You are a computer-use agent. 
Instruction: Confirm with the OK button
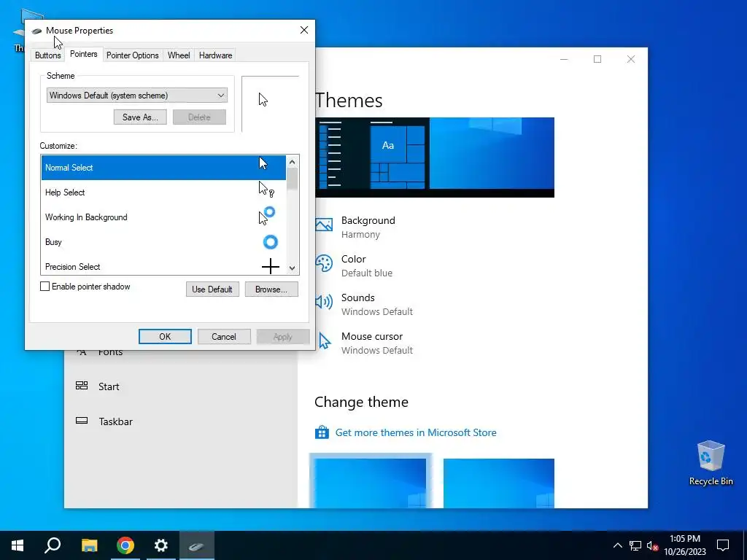coord(165,337)
